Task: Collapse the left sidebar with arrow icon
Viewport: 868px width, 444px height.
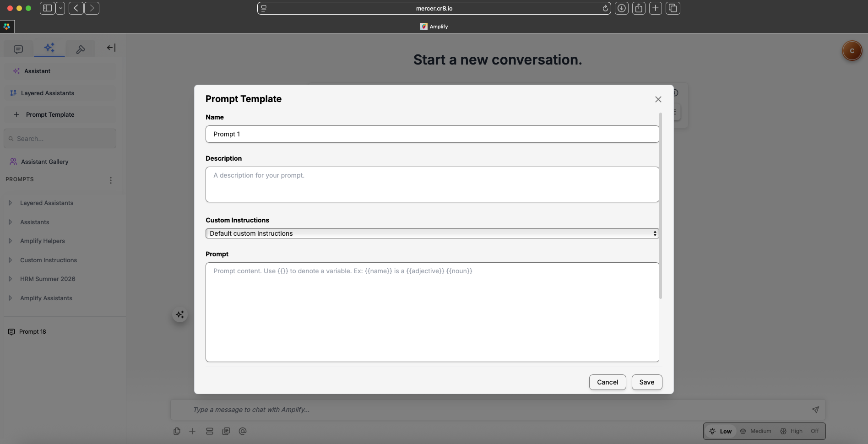Action: pos(111,48)
